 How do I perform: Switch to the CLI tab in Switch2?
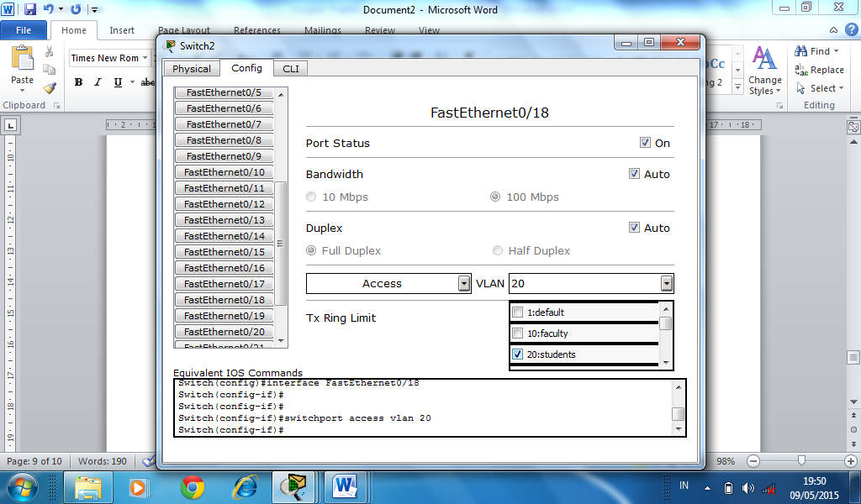click(291, 69)
